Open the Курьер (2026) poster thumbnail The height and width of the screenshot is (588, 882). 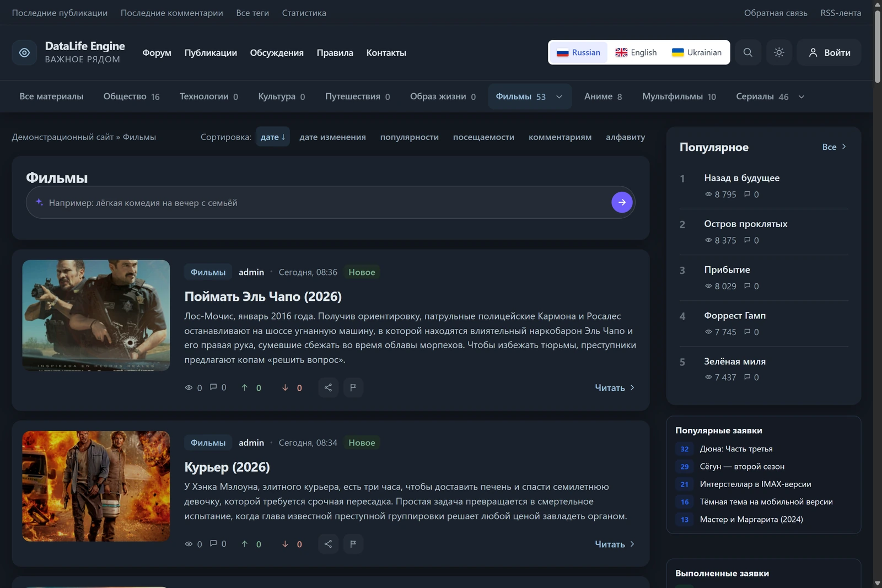[x=96, y=486]
